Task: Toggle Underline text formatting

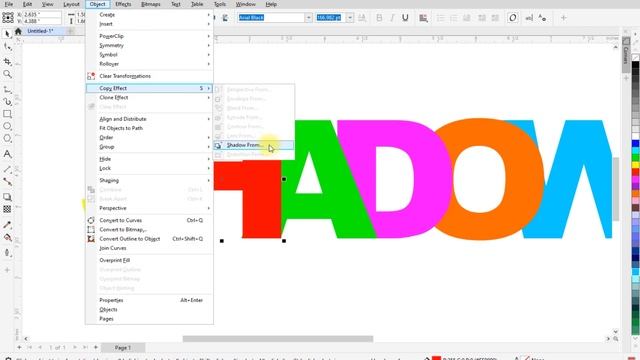Action: click(x=405, y=18)
